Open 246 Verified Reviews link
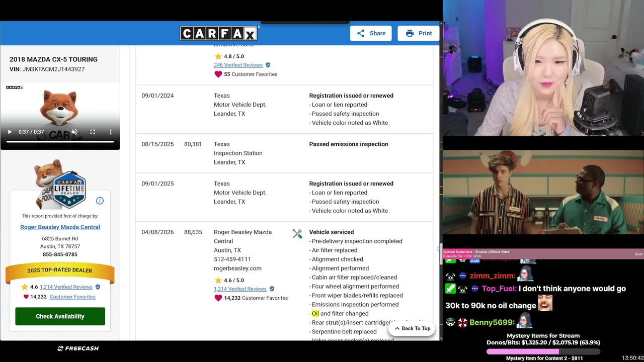Screen dimensions: 644x362 (238, 65)
